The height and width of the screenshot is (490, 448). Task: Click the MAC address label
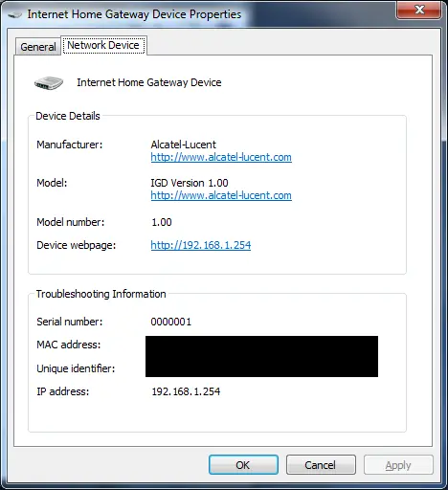[69, 345]
